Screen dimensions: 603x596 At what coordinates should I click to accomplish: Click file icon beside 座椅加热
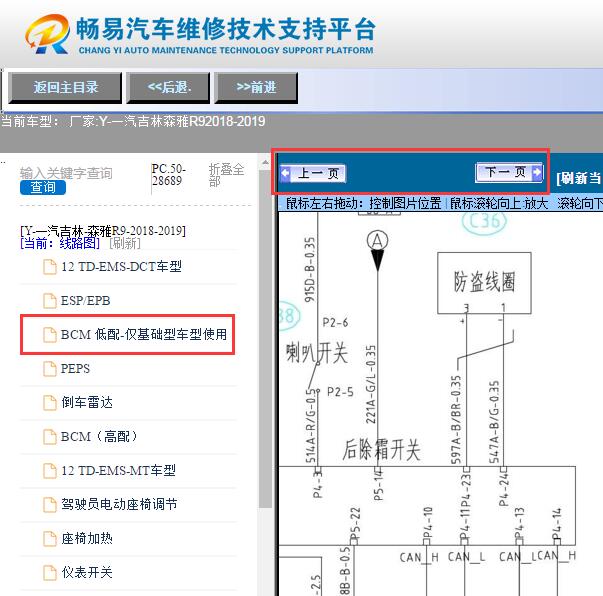coord(50,539)
